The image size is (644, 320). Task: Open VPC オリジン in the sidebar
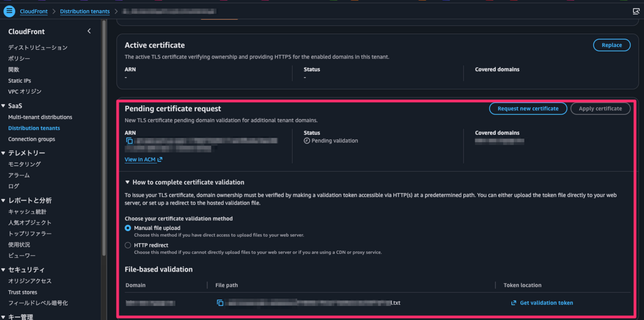25,91
